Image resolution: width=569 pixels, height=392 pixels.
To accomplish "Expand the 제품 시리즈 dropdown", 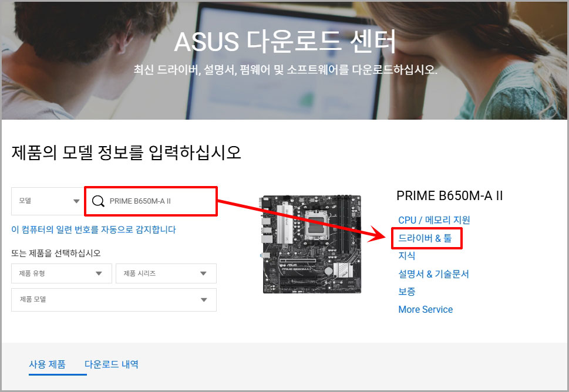I will click(x=166, y=273).
